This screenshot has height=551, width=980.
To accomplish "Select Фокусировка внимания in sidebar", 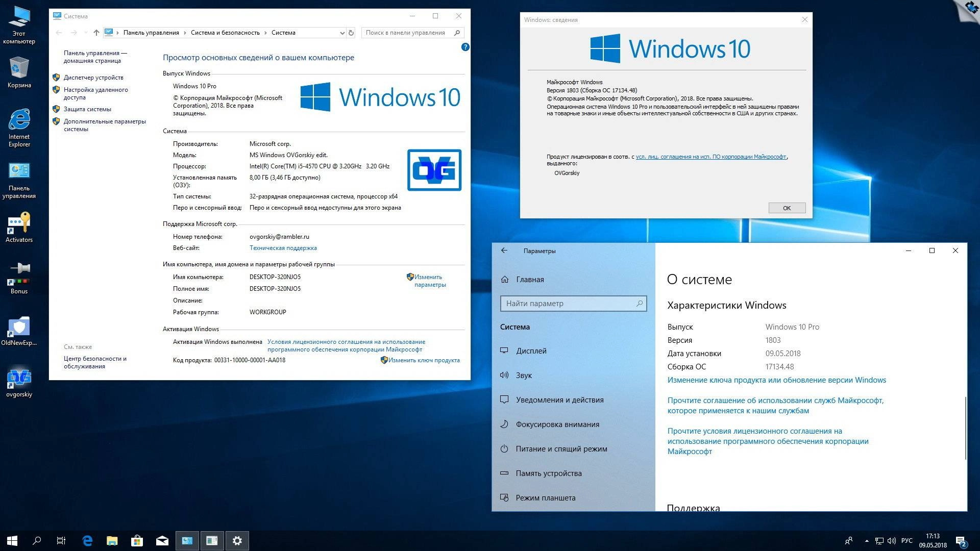I will point(573,424).
